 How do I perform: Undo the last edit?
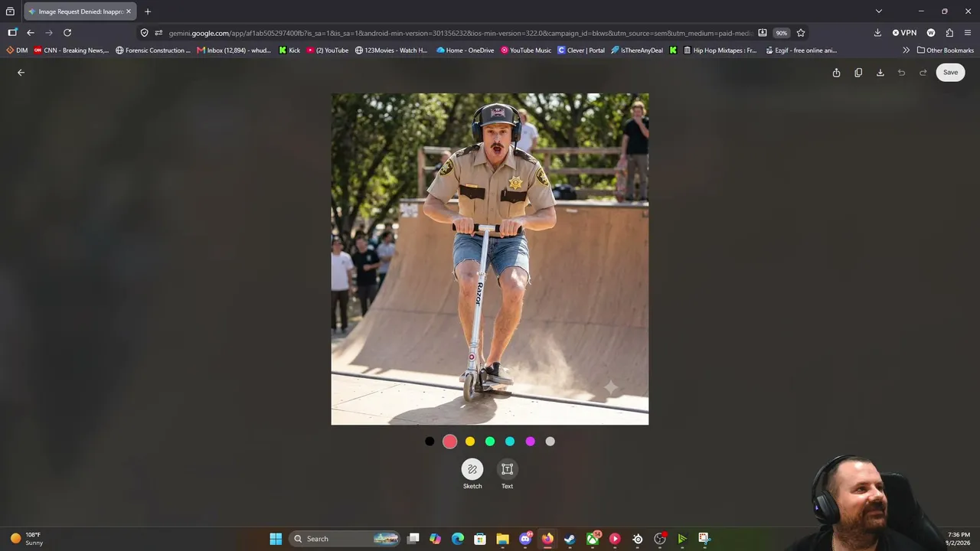point(902,73)
